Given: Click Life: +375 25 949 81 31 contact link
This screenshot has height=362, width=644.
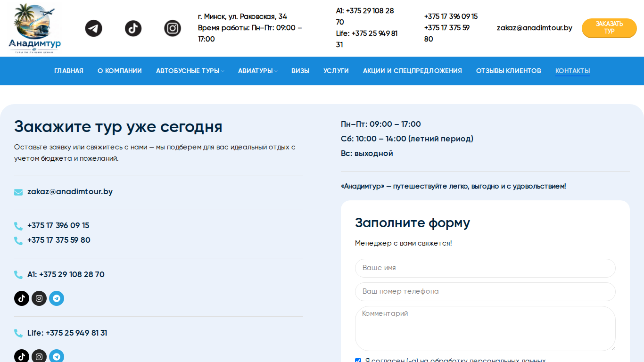Looking at the screenshot, I should click(x=67, y=333).
